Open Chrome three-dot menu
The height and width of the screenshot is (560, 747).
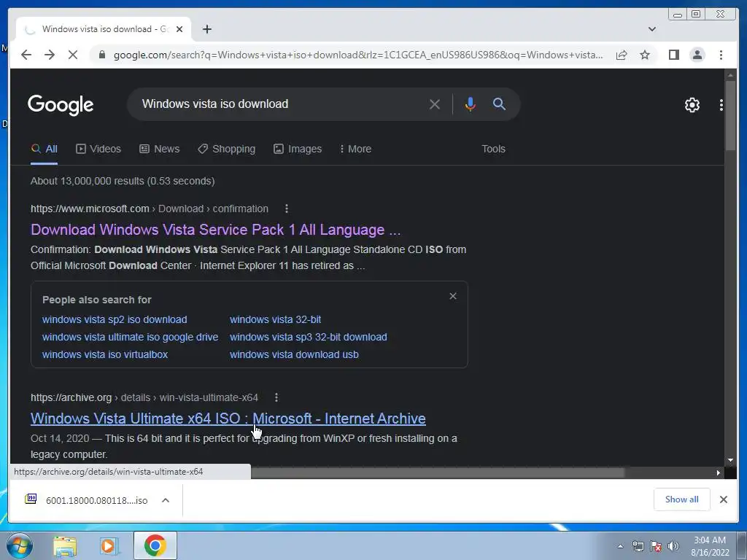click(721, 55)
